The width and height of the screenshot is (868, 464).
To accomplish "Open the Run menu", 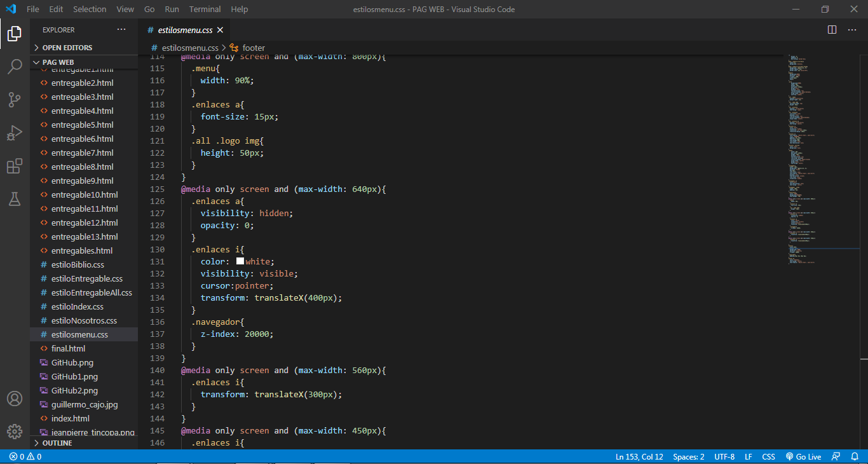I will 172,10.
